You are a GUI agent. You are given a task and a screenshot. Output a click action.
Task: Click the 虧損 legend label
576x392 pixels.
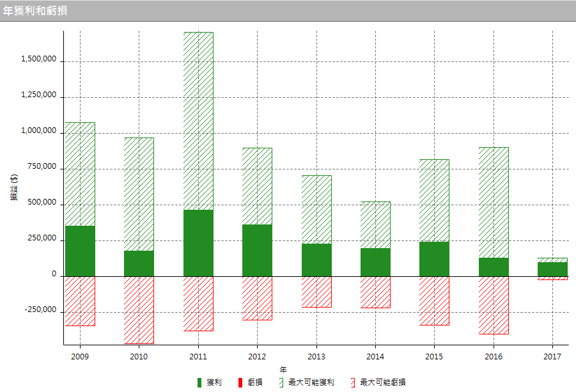(x=255, y=382)
